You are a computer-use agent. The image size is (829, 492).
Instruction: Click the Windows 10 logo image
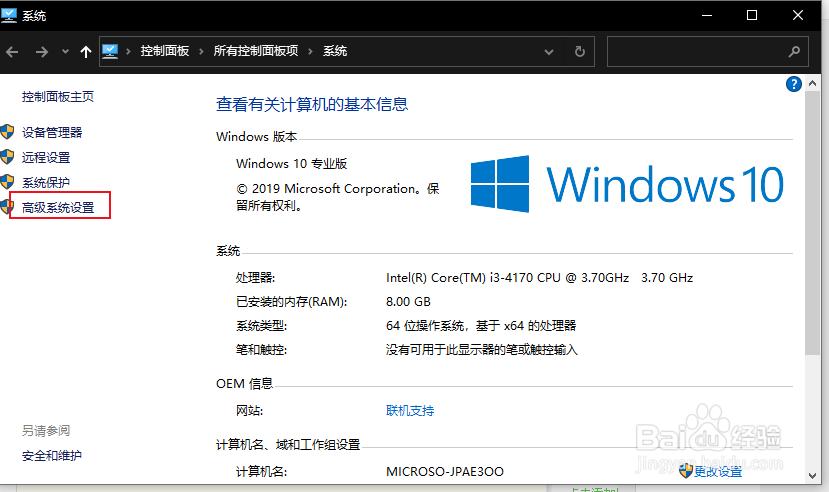click(x=627, y=184)
